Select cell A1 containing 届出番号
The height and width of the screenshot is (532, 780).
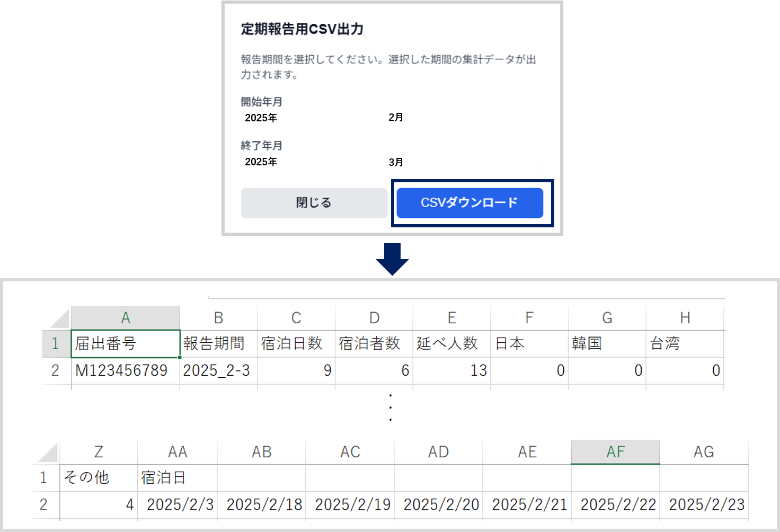[x=125, y=343]
